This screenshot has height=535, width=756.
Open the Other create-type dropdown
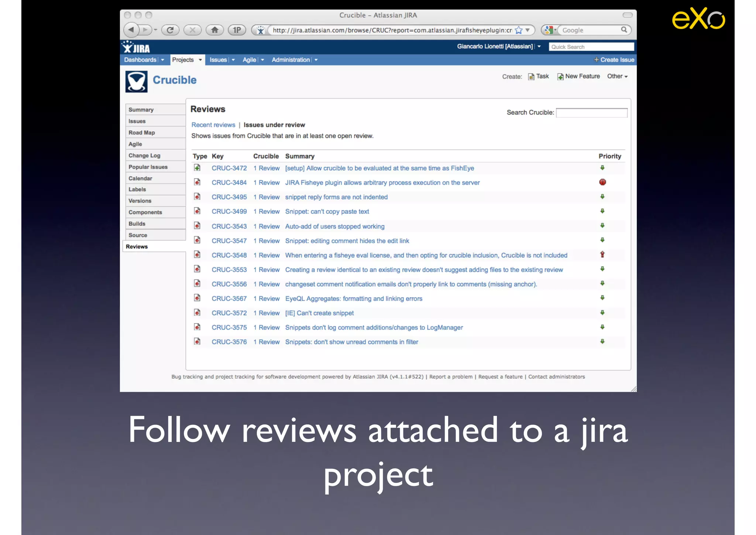(x=618, y=76)
